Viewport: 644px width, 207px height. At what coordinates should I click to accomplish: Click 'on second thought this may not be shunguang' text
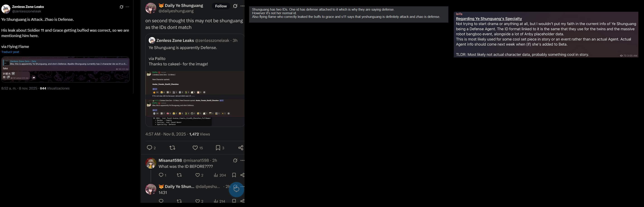tap(194, 21)
